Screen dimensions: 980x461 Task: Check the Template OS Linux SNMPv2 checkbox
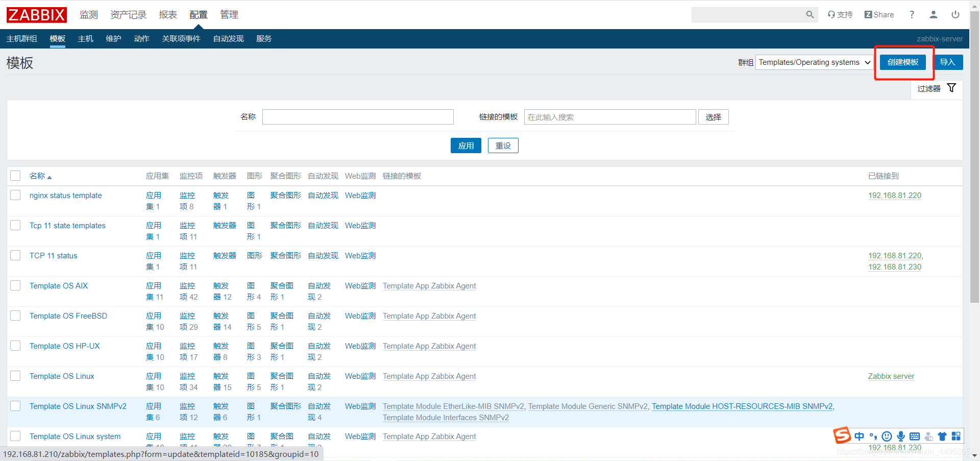(x=15, y=406)
